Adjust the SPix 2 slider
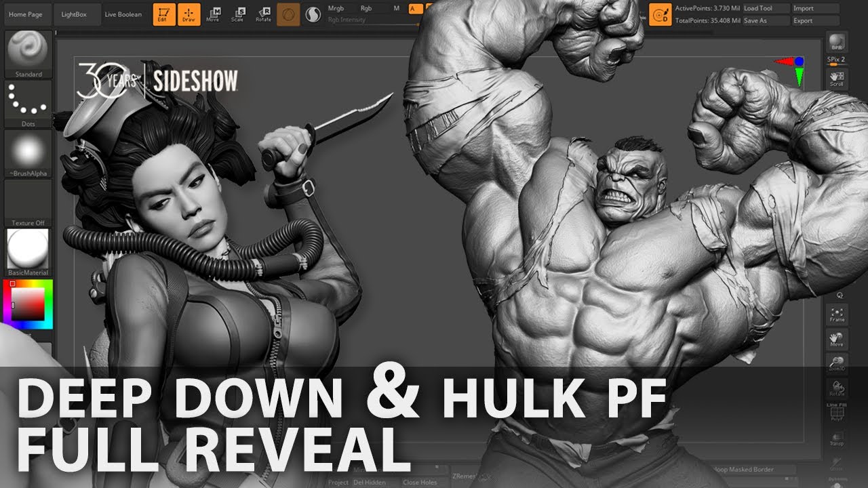The width and height of the screenshot is (868, 488). [837, 61]
